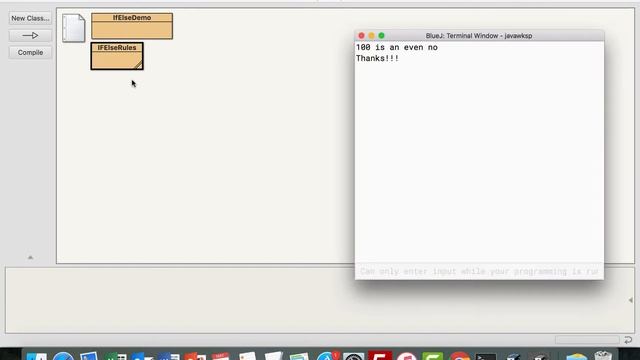Viewport: 640px width, 360px height.
Task: Open the Trash in the Dock
Action: click(603, 356)
